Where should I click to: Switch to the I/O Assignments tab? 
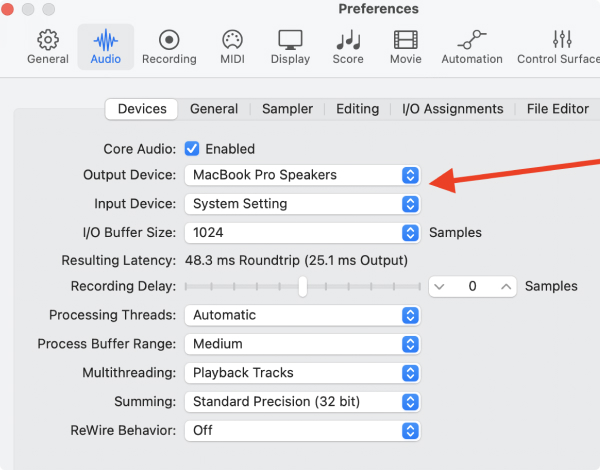coord(453,109)
